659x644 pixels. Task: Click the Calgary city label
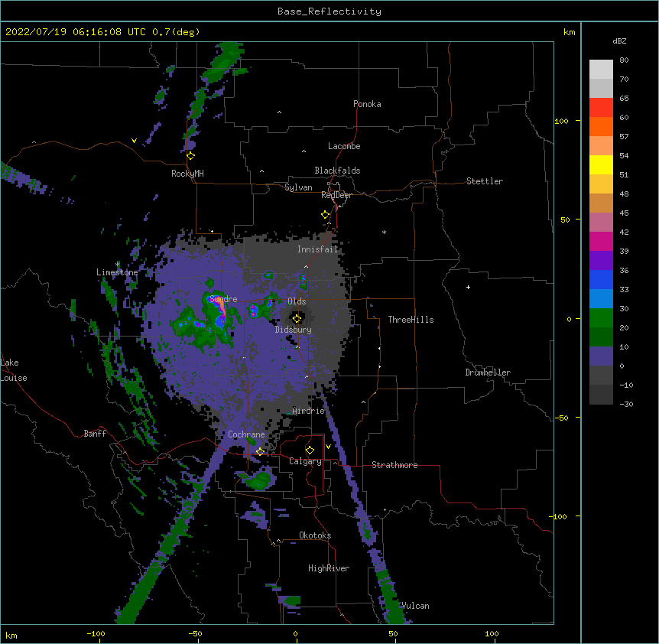305,461
